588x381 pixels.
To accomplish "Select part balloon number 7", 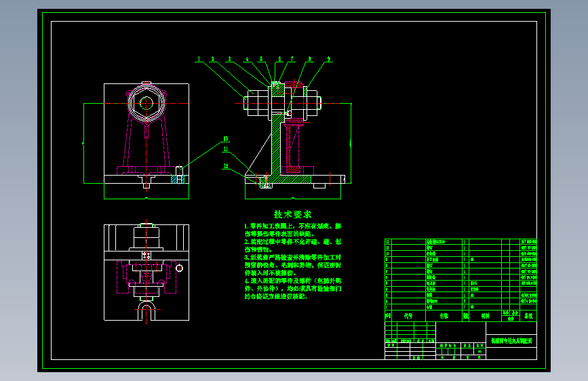I will [292, 59].
